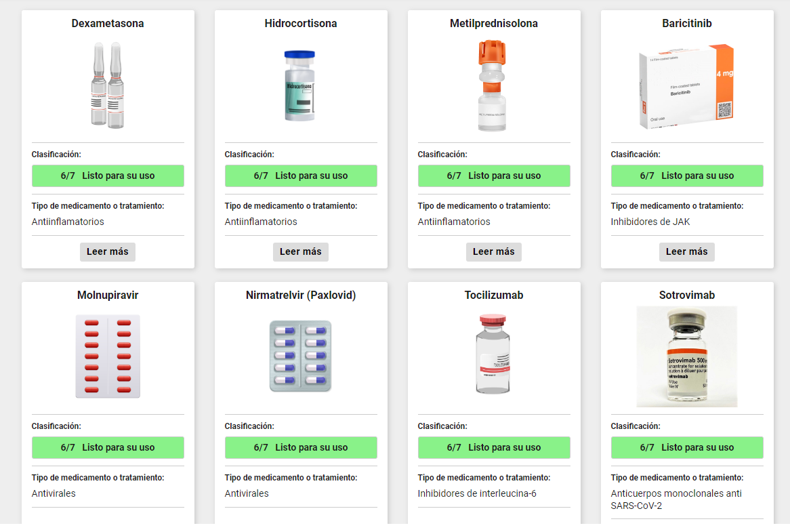Click the Metilprednisolona orange-capped vial image
790x532 pixels.
[493, 85]
